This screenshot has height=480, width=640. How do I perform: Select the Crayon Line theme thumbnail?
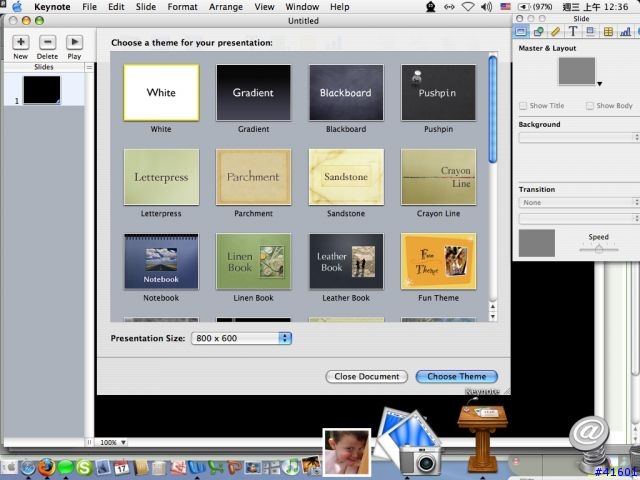coord(438,177)
